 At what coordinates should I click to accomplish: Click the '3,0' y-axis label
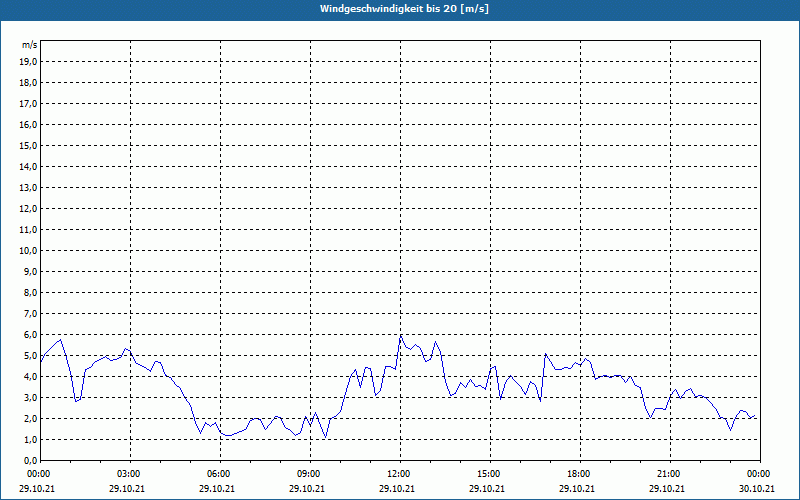point(30,397)
